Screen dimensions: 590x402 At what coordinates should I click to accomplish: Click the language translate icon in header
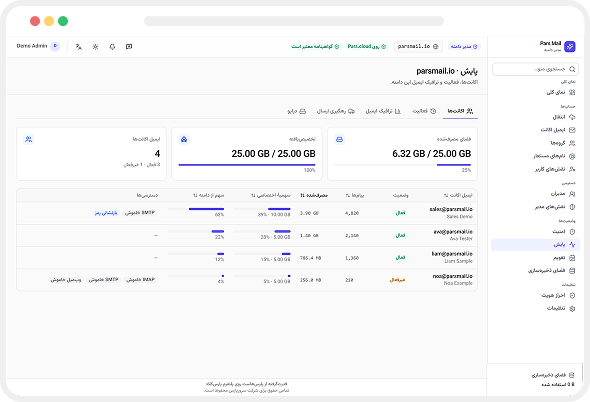(x=79, y=47)
